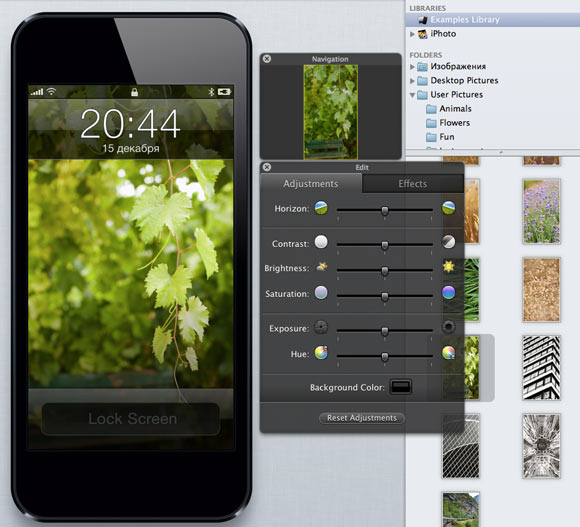This screenshot has height=527, width=580.
Task: Open the Adjustments tab
Action: (311, 184)
